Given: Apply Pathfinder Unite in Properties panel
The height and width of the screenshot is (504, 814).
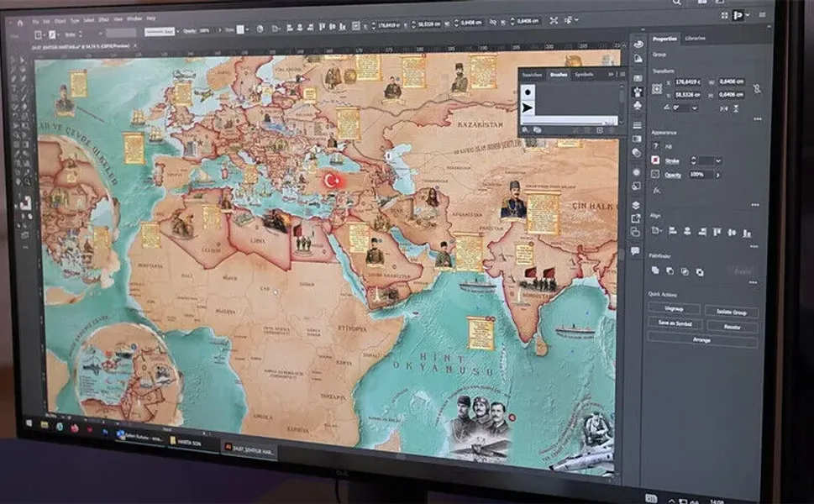Looking at the screenshot, I should [655, 270].
